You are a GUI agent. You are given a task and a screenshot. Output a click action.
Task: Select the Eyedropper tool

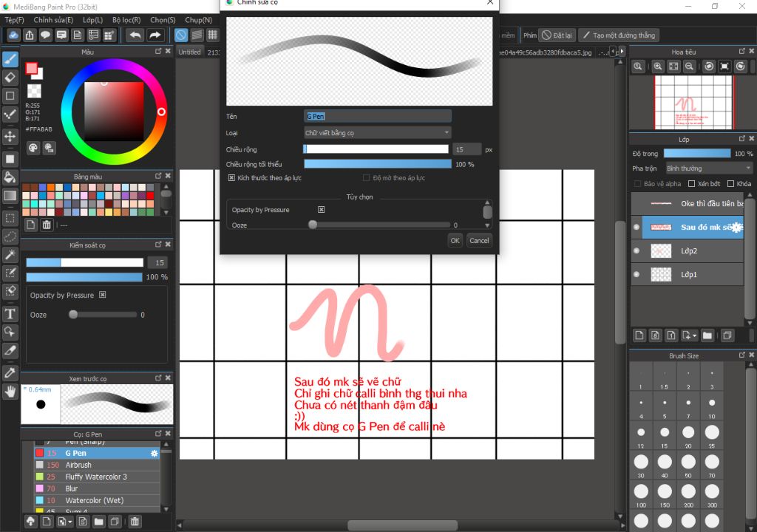click(10, 372)
